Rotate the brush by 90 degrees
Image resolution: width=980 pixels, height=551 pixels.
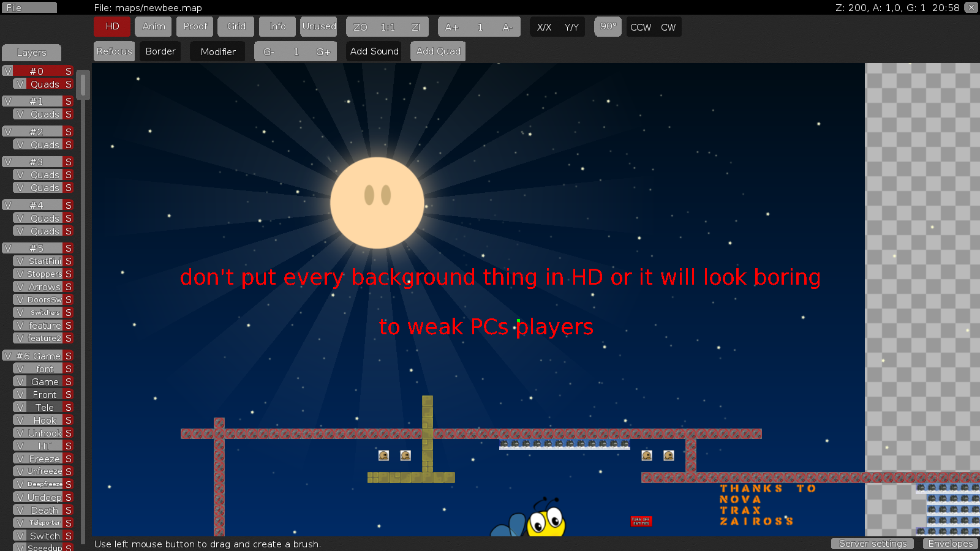[x=607, y=27]
